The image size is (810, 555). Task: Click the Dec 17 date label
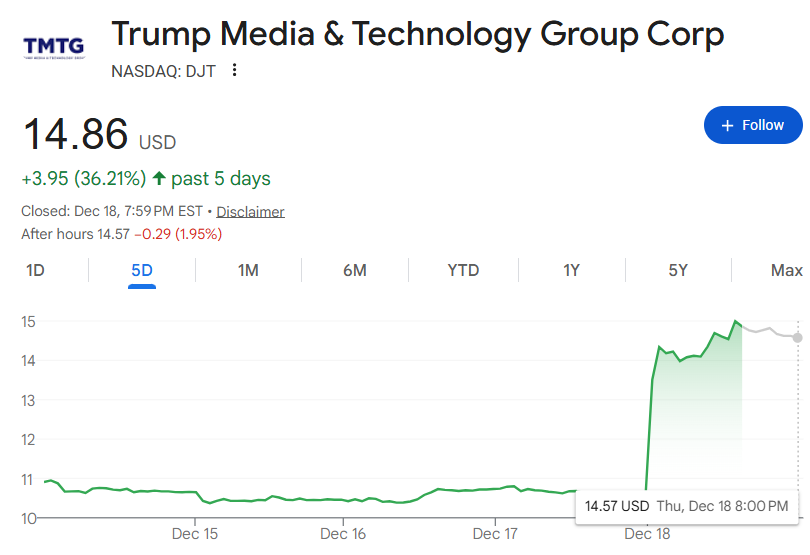click(495, 534)
